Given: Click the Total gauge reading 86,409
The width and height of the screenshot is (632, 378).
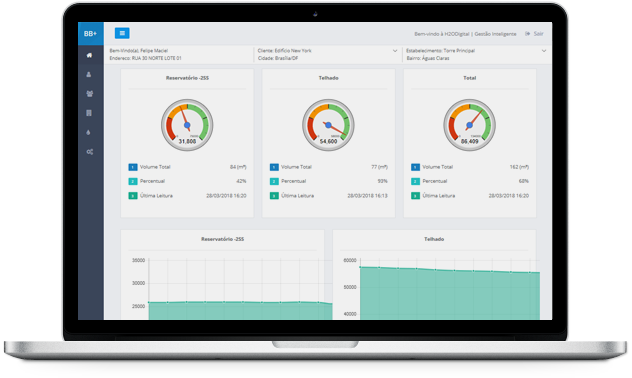Looking at the screenshot, I should pos(470,125).
